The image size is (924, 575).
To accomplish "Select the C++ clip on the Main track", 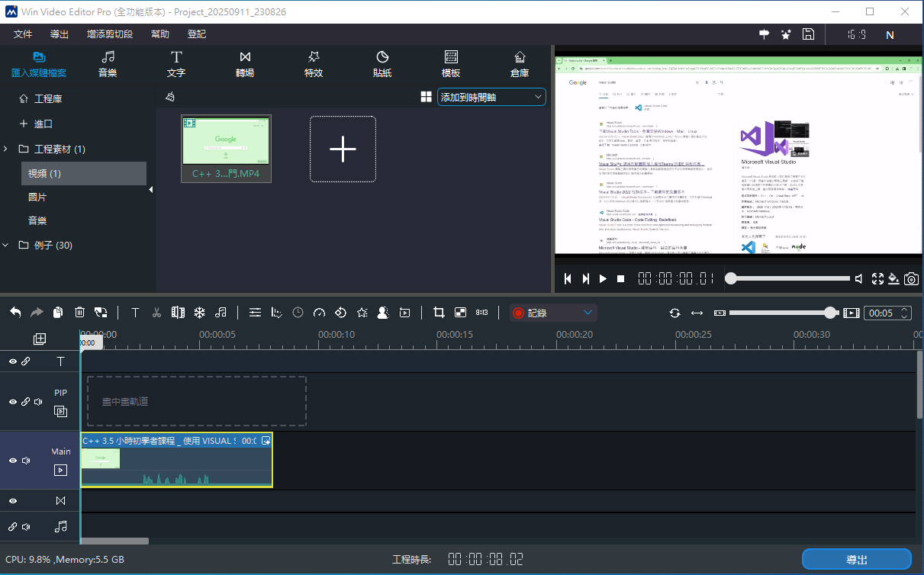I will click(x=176, y=461).
